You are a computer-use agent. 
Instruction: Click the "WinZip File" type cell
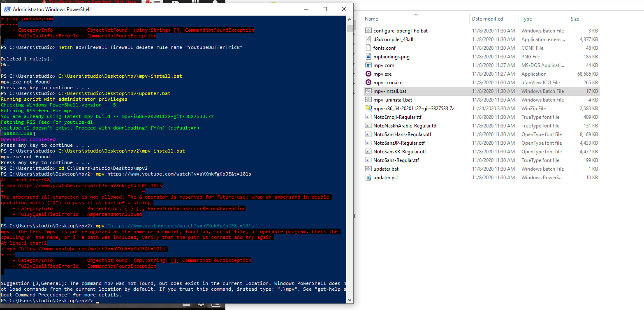(534, 109)
